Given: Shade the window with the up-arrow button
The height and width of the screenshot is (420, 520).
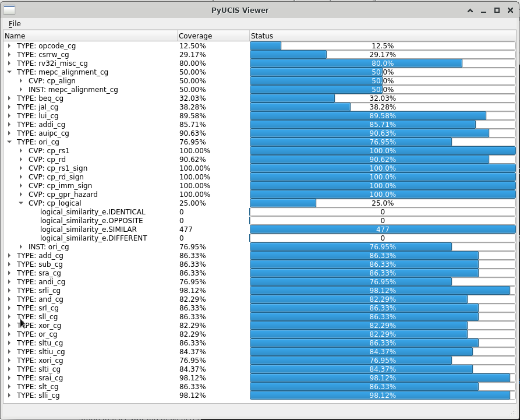Looking at the screenshot, I should click(x=470, y=10).
